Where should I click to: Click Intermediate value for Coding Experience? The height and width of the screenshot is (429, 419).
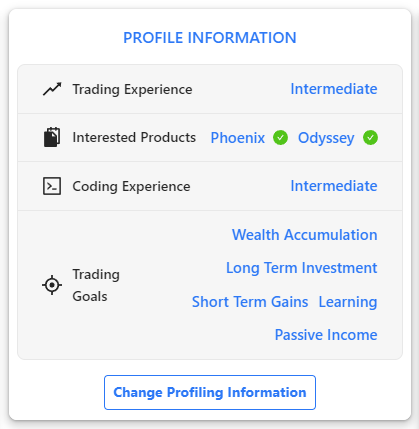334,186
